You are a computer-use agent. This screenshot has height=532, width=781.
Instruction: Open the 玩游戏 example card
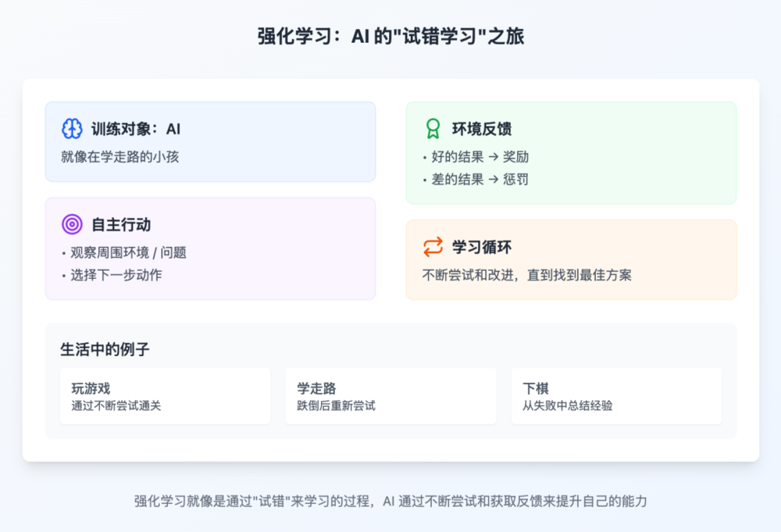click(x=166, y=396)
